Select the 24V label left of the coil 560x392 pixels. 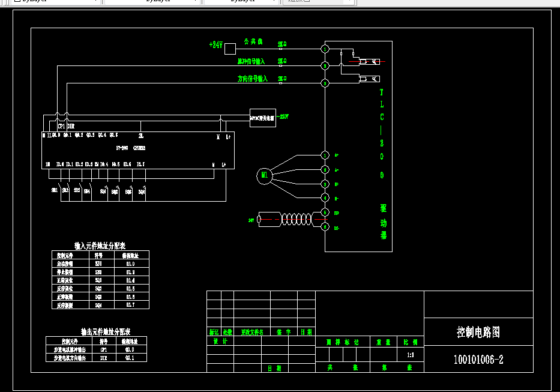(x=251, y=220)
